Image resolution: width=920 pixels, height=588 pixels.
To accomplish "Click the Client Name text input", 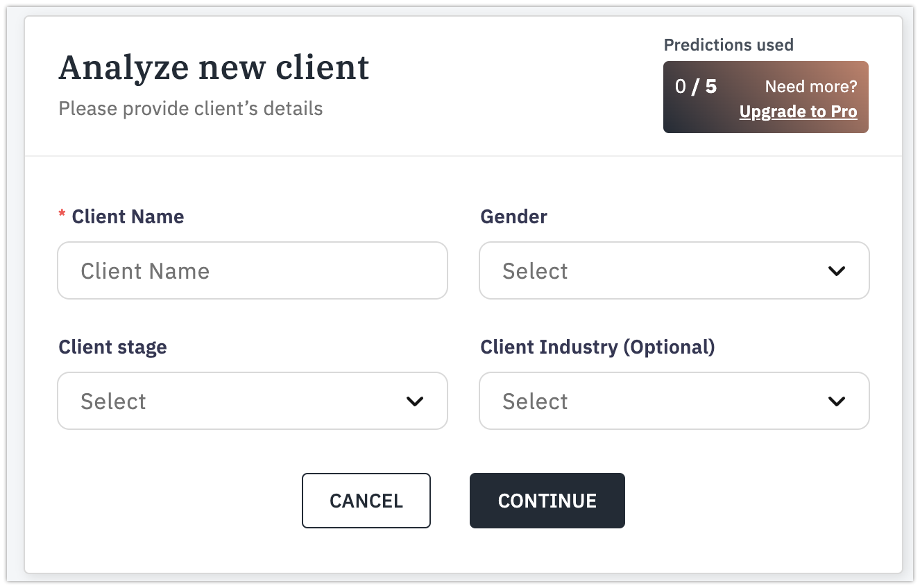I will (252, 270).
